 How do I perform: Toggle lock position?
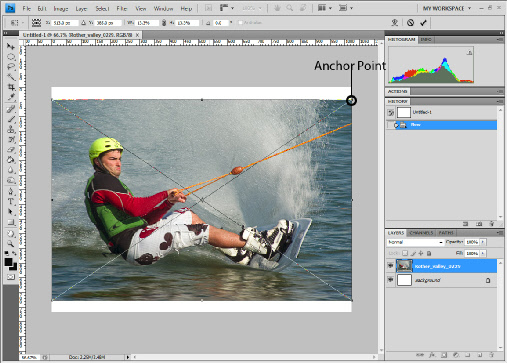[x=421, y=253]
